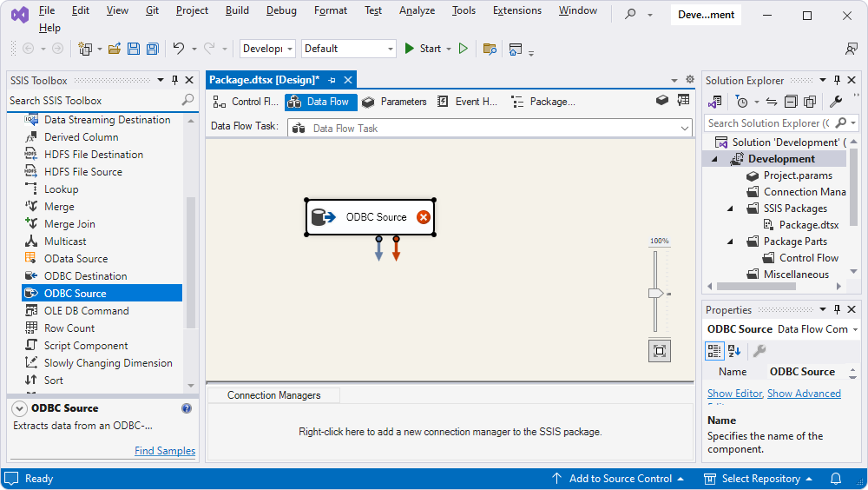
Task: Click the design surface zoom slider handle
Action: (656, 294)
